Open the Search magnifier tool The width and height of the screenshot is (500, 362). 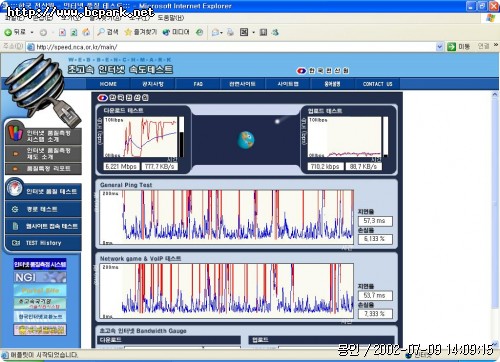tap(101, 32)
